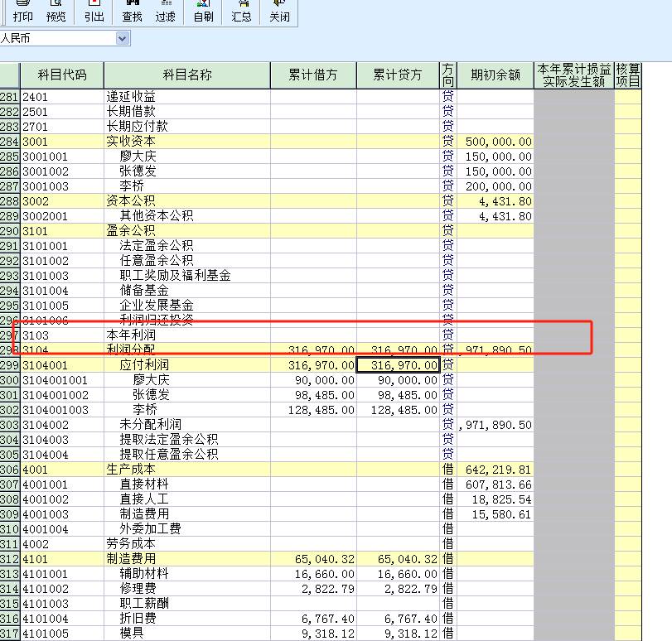Image resolution: width=672 pixels, height=641 pixels.
Task: Click the 累计借方 column header
Action: click(313, 75)
